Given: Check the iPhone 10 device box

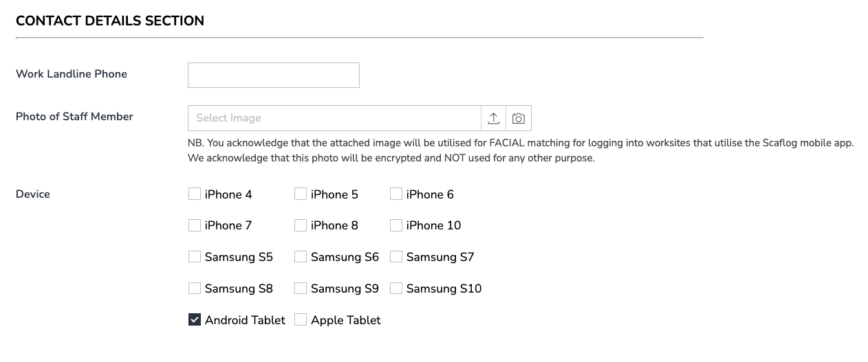Looking at the screenshot, I should (396, 225).
